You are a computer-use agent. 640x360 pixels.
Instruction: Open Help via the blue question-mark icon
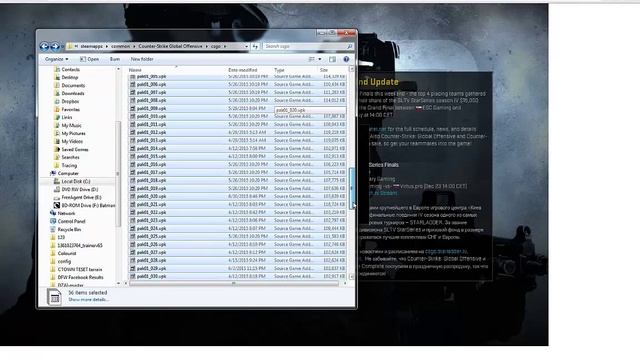[x=346, y=59]
